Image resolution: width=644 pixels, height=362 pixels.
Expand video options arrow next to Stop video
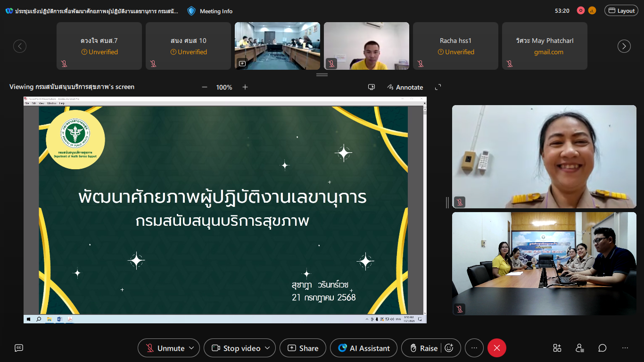(x=267, y=348)
